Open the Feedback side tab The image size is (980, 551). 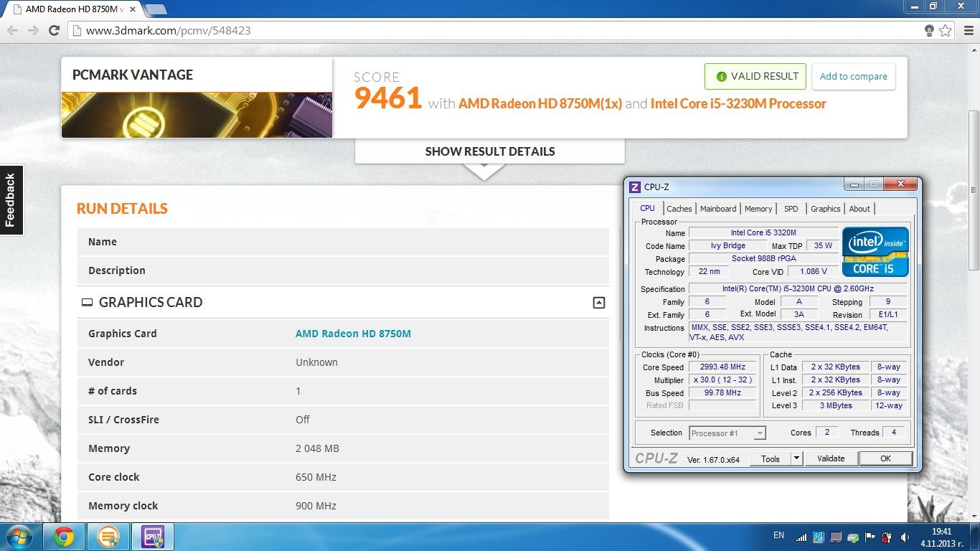tap(11, 200)
